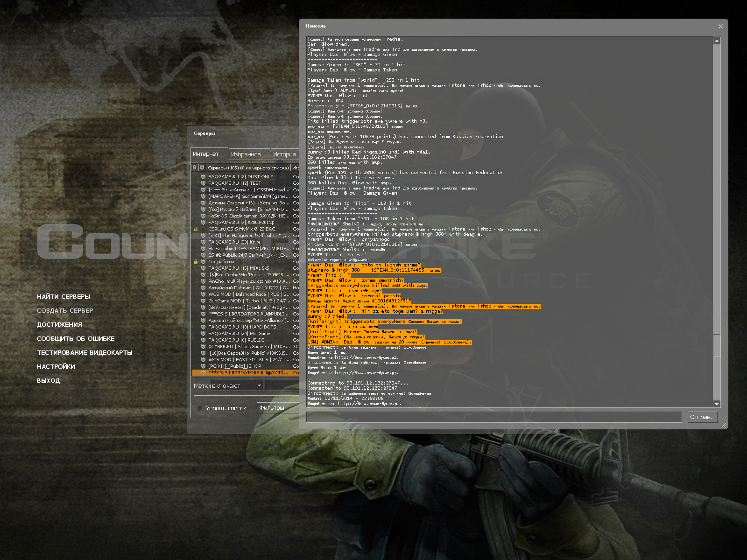Switch to the Интернет tab
The image size is (747, 560).
coord(210,154)
